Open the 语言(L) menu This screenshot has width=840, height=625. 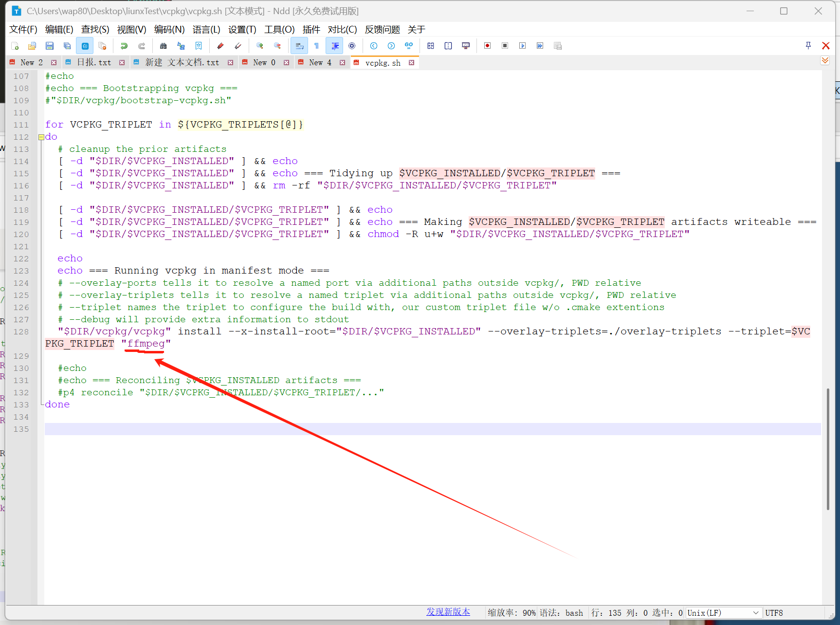(206, 30)
